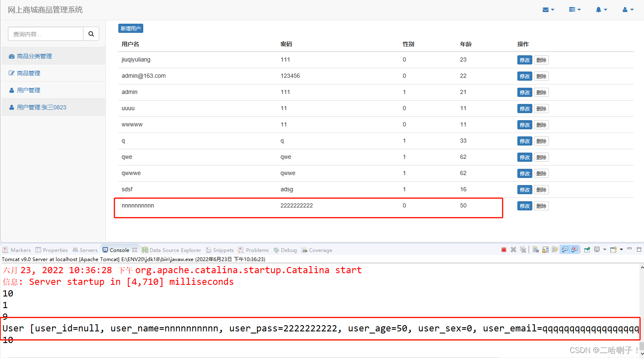Open 用户管理 sidebar item
The height and width of the screenshot is (358, 644).
54,90
